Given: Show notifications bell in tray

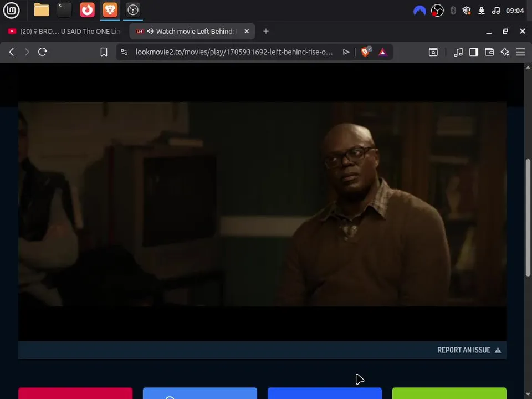Looking at the screenshot, I should pyautogui.click(x=481, y=11).
